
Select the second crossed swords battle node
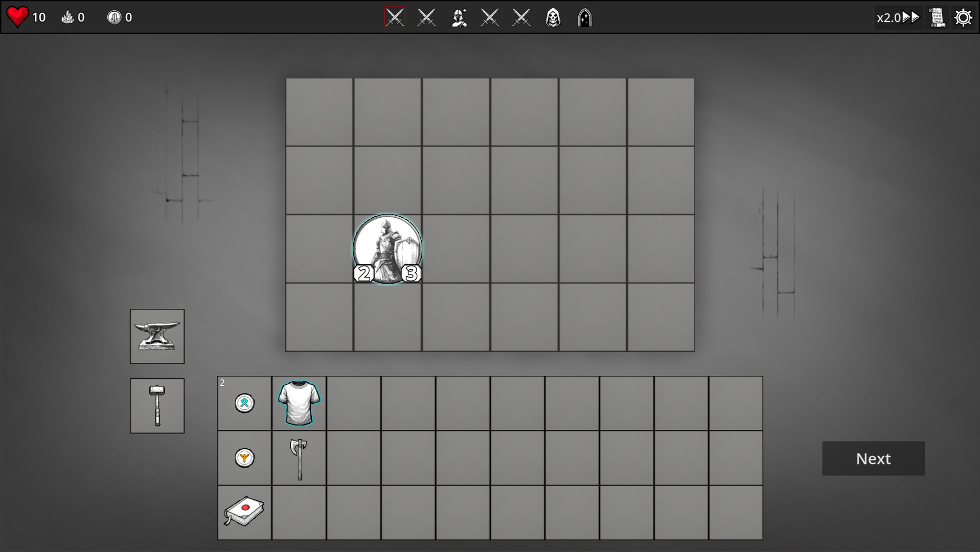[x=427, y=17]
